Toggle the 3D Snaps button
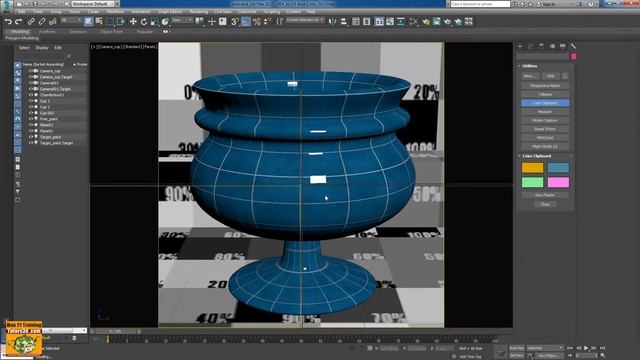 235,22
